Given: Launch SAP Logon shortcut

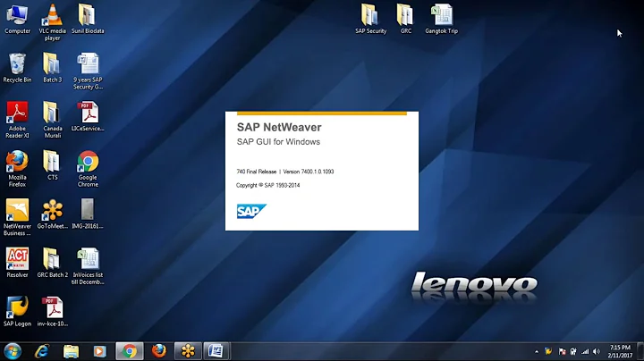Looking at the screenshot, I should [x=17, y=311].
